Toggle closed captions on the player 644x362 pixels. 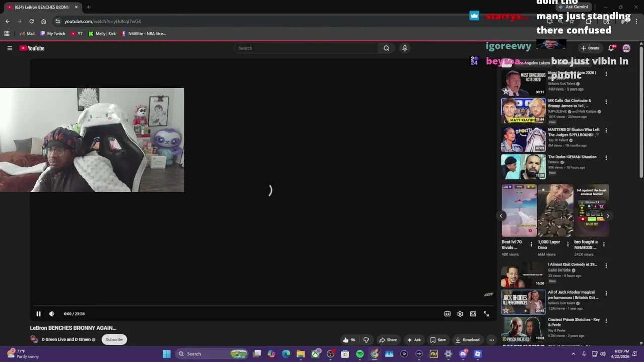447,314
